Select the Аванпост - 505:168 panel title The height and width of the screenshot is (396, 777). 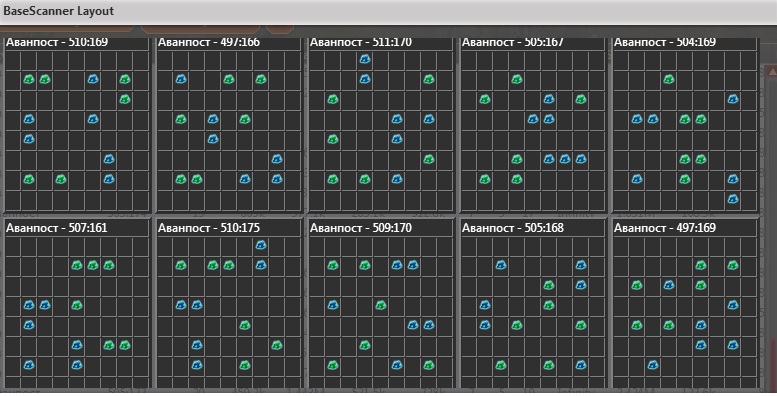513,228
